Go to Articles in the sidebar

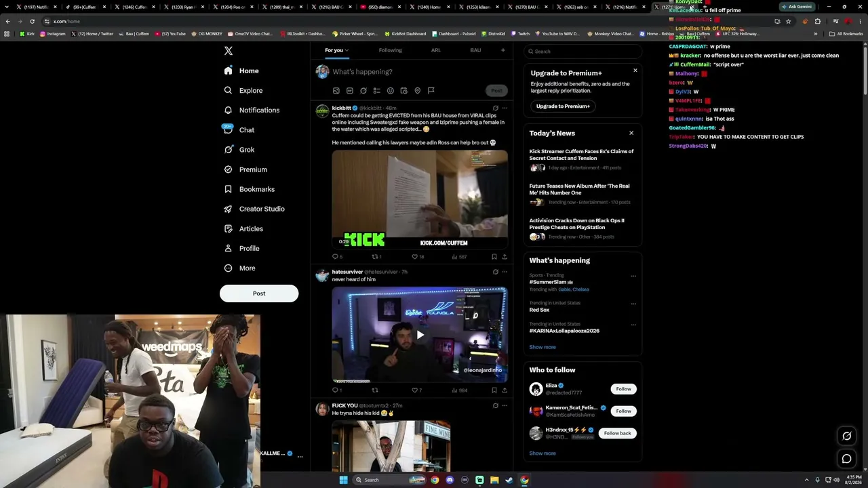[243, 228]
